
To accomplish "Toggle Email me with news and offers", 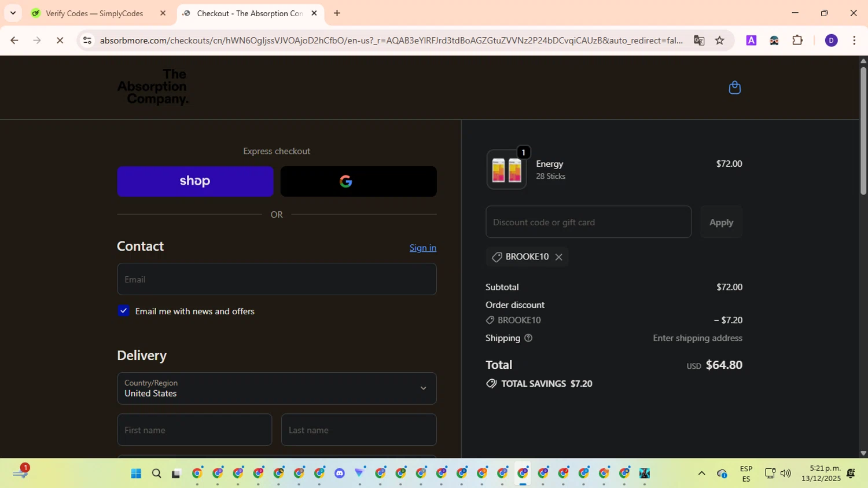I will 124,311.
